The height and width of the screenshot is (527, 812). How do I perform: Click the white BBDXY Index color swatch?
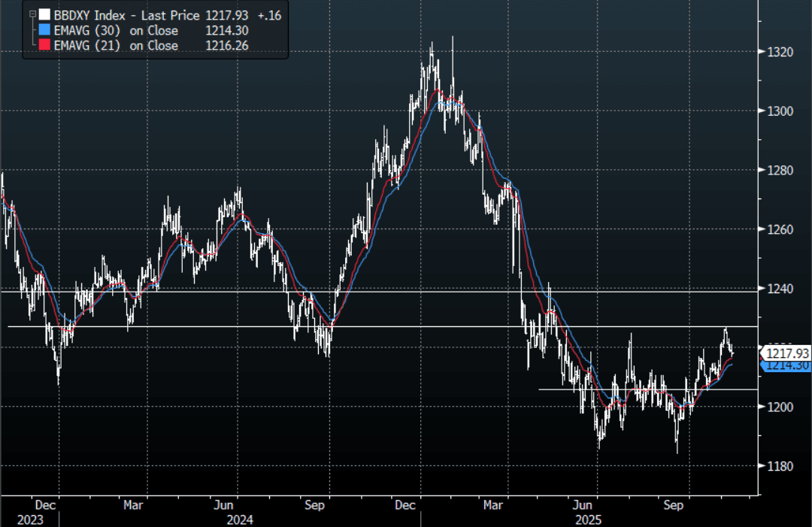pyautogui.click(x=44, y=15)
